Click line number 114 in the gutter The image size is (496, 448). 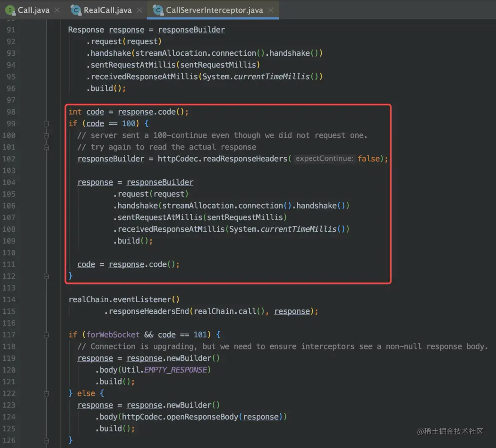(9, 300)
